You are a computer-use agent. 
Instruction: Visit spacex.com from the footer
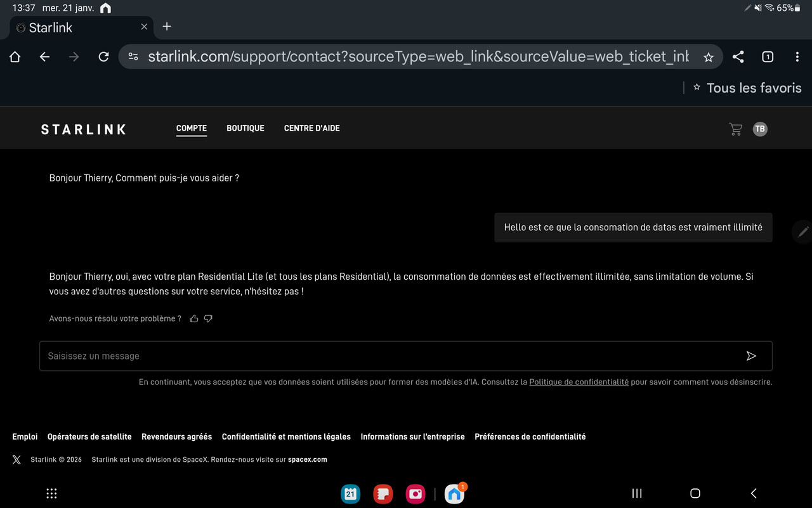pyautogui.click(x=307, y=459)
